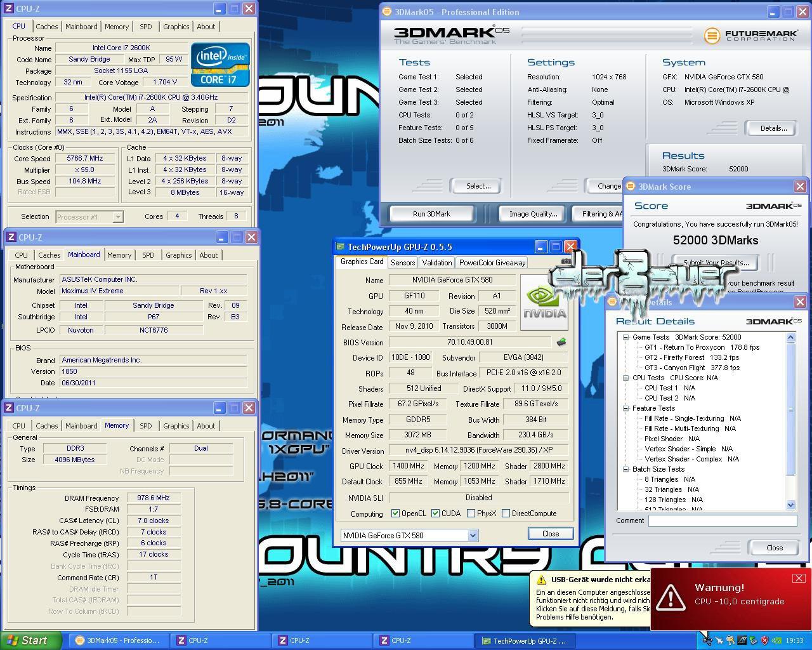
Task: Open About tab in CPU-Z CPU window
Action: (x=206, y=27)
